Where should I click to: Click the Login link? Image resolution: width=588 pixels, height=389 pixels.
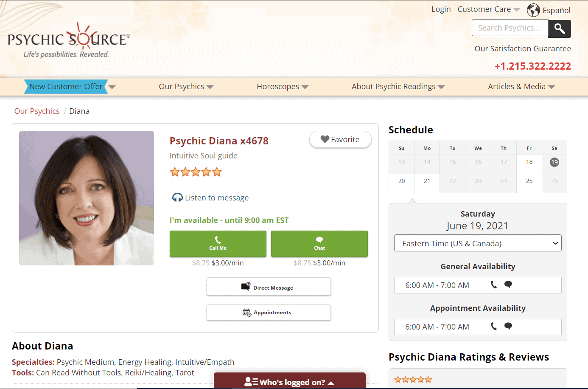pyautogui.click(x=441, y=9)
